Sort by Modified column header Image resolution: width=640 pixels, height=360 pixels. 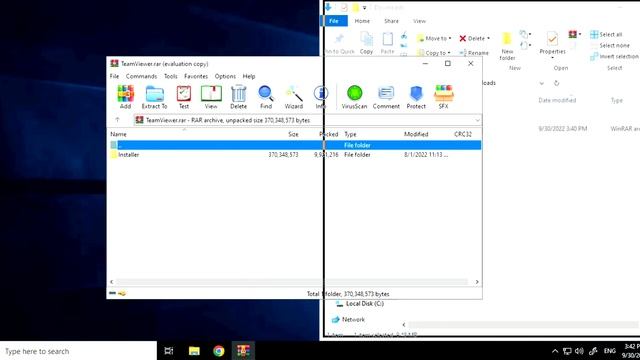416,134
